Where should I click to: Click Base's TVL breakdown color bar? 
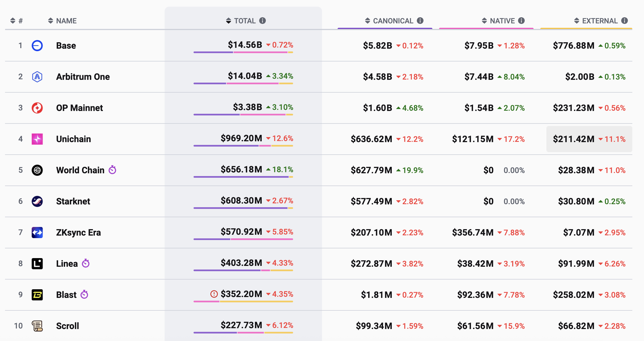pos(243,52)
